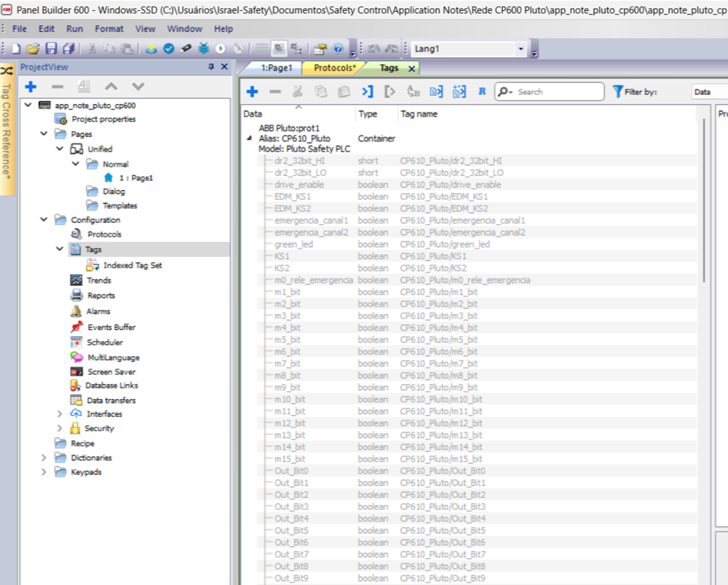The height and width of the screenshot is (585, 728).
Task: Move selected ProjectView item down
Action: tap(138, 87)
